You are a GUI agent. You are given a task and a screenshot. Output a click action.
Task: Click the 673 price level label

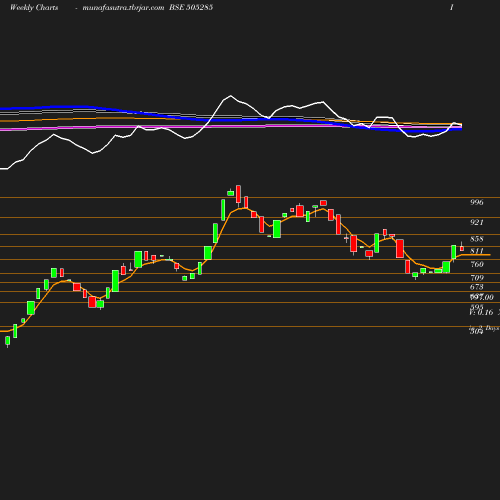[x=477, y=287]
